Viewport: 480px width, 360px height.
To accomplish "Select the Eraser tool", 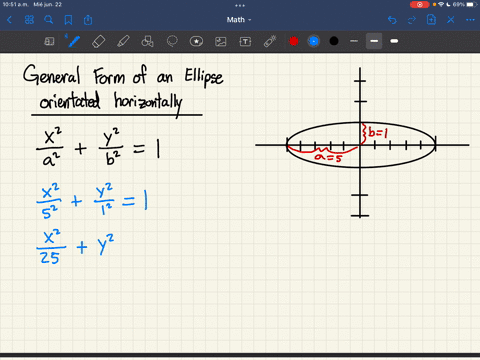I will pyautogui.click(x=98, y=41).
